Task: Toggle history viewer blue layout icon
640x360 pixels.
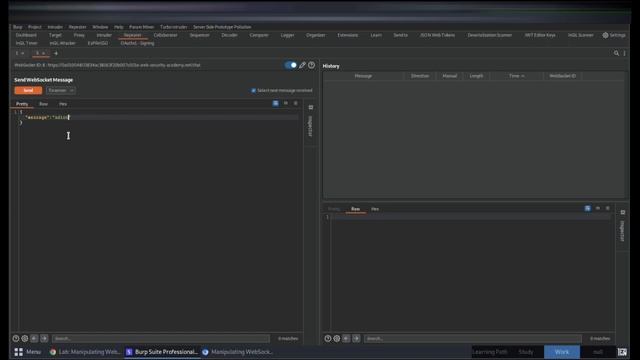Action: point(587,208)
